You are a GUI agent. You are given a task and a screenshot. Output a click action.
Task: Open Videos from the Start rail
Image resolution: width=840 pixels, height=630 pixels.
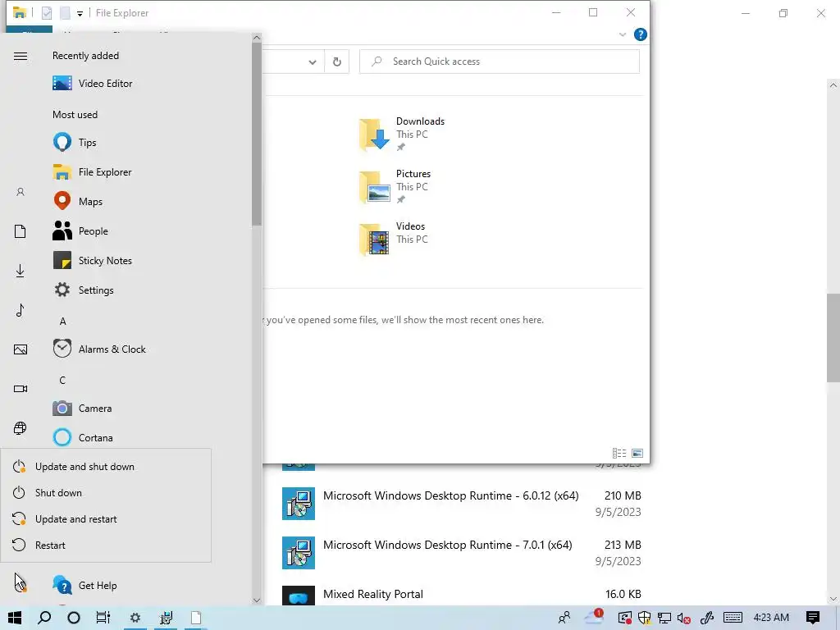point(21,389)
